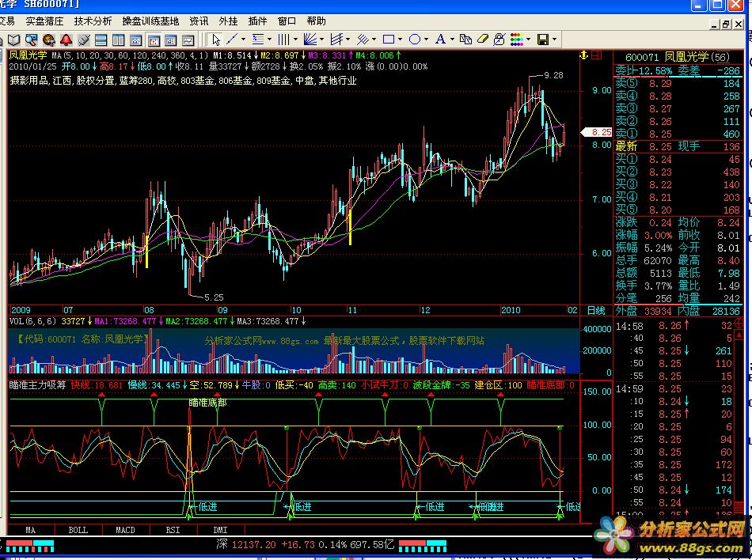Toggle the two-column window layout icon
This screenshot has height=560, width=752.
coord(119,40)
